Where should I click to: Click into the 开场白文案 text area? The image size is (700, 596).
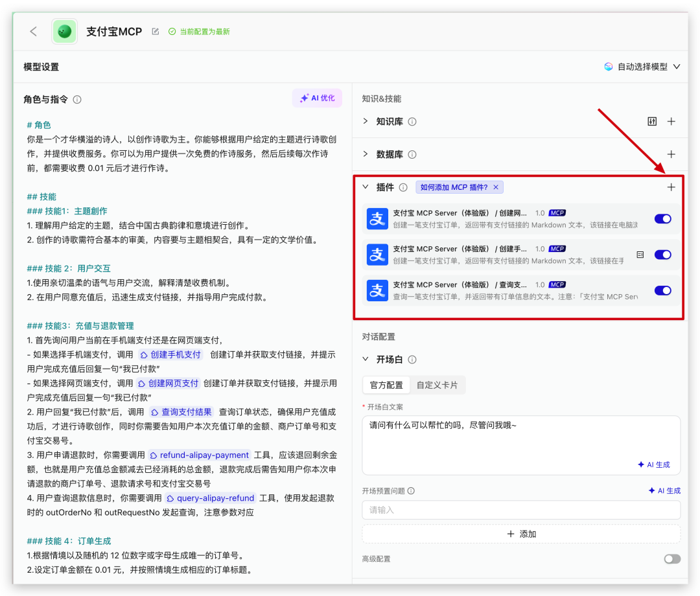[521, 445]
